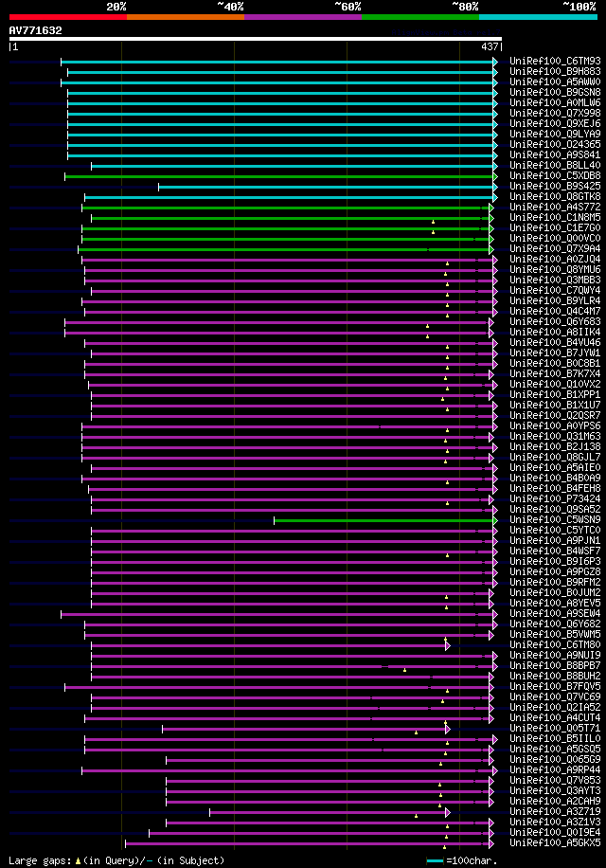Open hit UniRef100_C6TM93
The height and width of the screenshot is (868, 606).
point(555,62)
